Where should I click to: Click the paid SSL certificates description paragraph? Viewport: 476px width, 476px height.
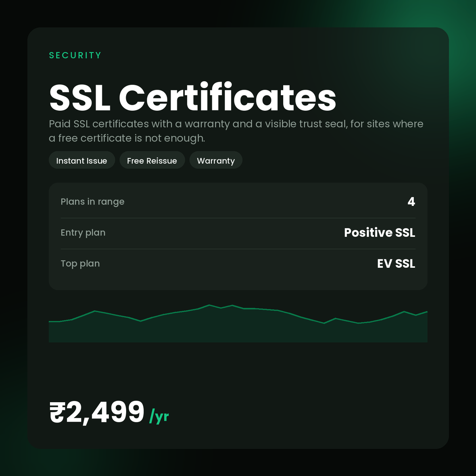(x=236, y=131)
